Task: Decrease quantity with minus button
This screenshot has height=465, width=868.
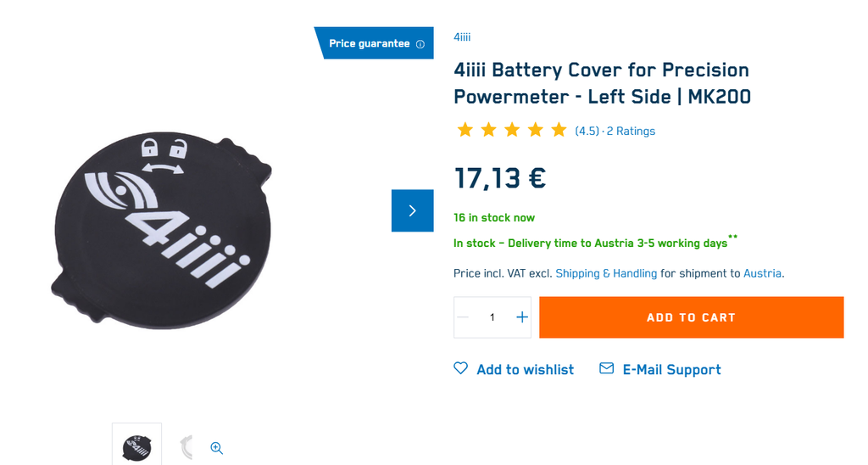Action: click(463, 317)
